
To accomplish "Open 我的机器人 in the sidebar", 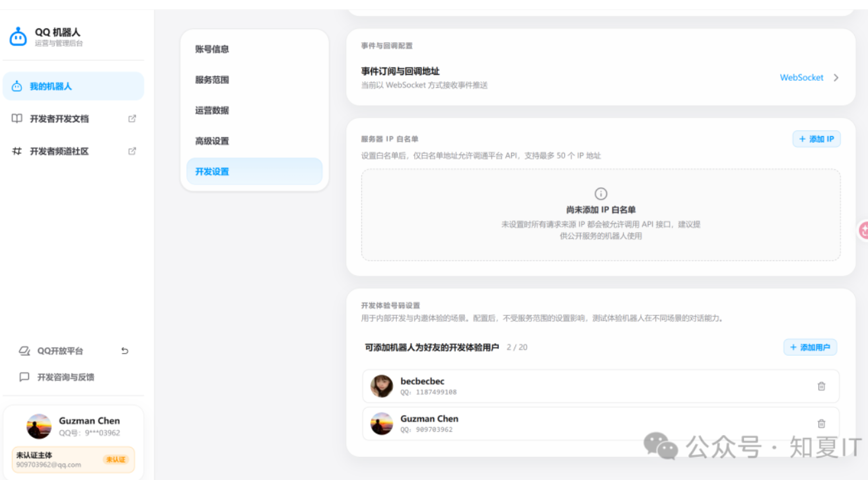I will pyautogui.click(x=73, y=87).
